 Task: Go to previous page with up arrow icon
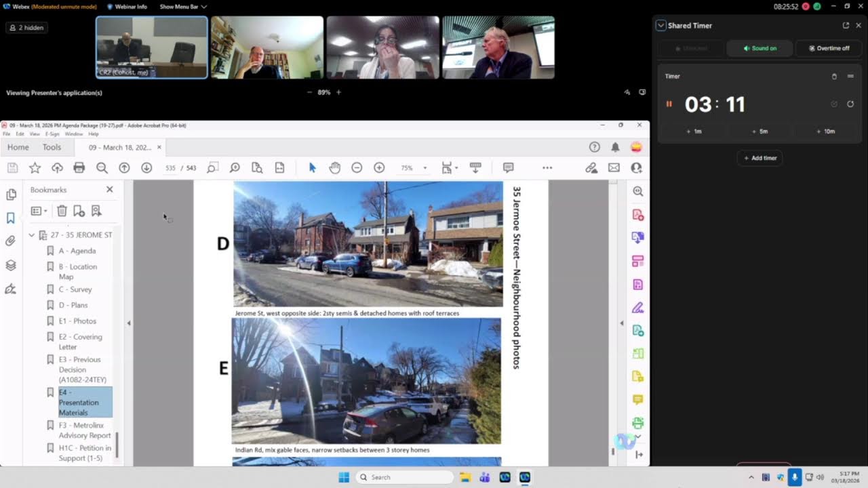coord(124,167)
